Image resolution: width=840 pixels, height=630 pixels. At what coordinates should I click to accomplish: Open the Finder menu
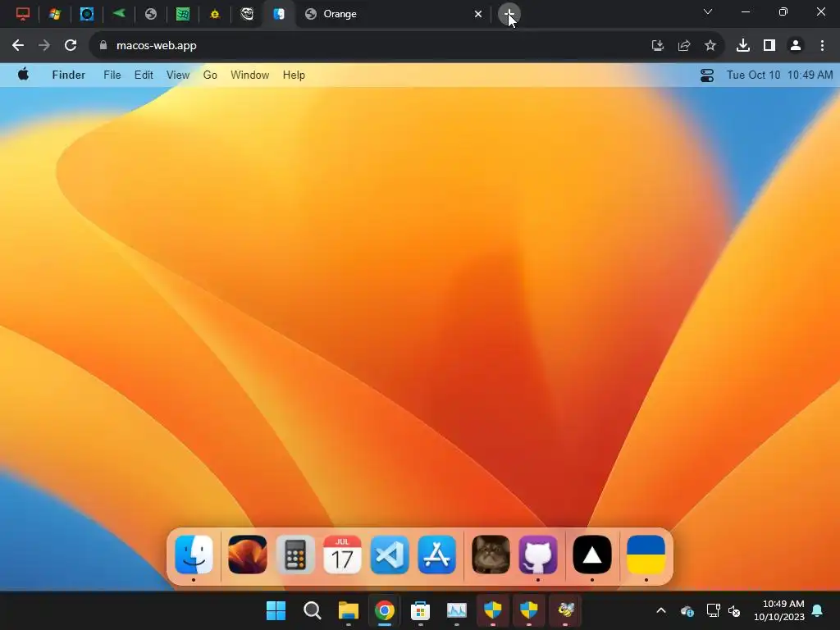(x=69, y=75)
